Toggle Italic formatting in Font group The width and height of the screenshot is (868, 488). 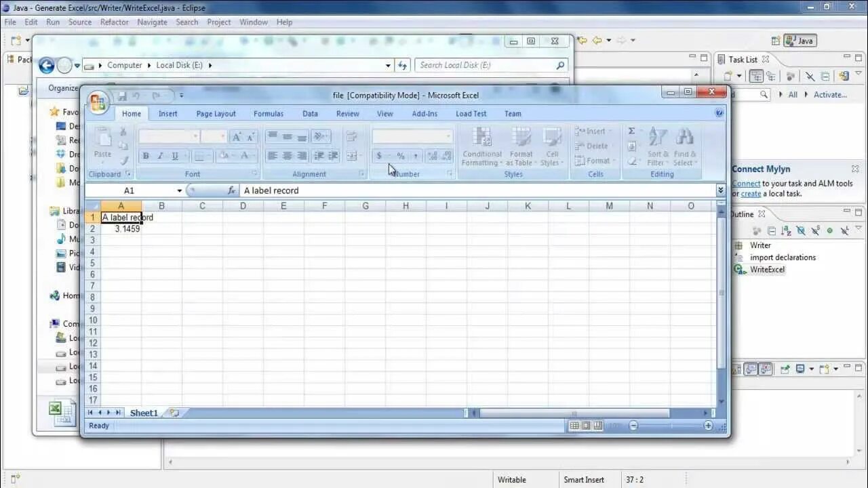tap(161, 156)
